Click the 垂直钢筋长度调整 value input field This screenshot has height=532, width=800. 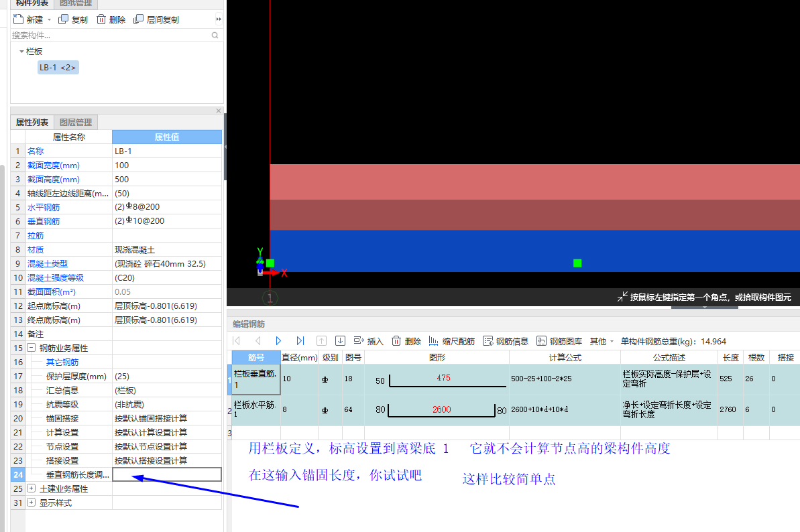167,474
